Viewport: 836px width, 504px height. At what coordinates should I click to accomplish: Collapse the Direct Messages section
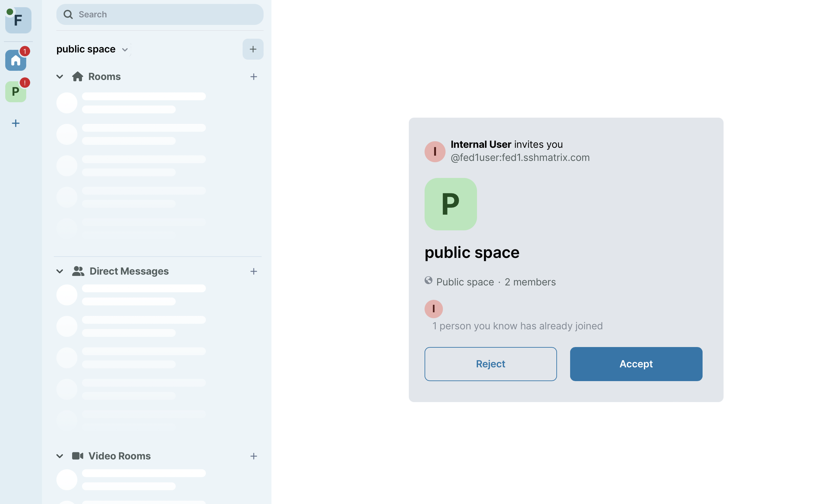click(x=60, y=271)
